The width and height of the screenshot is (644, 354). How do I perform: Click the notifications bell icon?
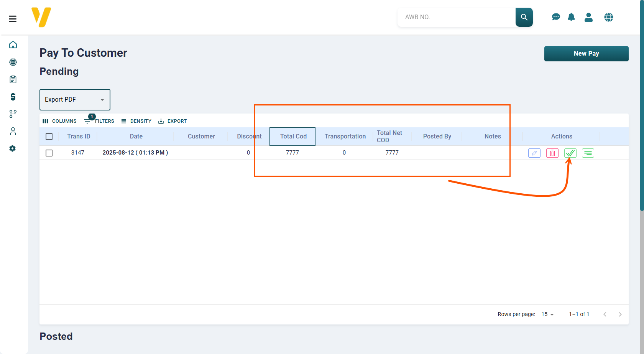(x=571, y=17)
